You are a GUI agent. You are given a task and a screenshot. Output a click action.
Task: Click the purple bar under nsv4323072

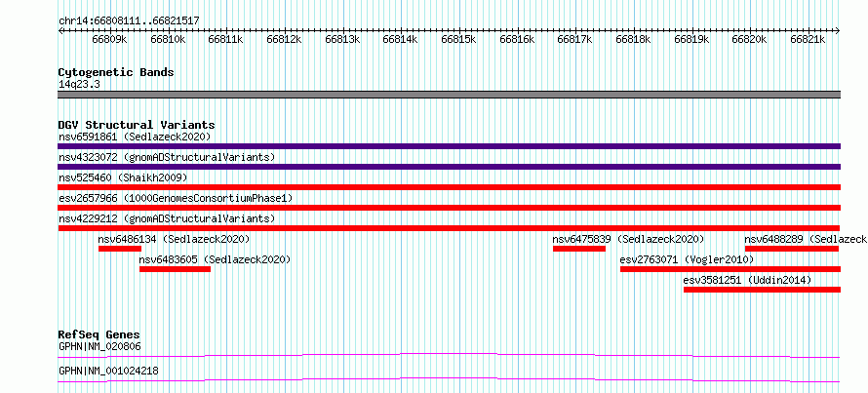[x=450, y=167]
